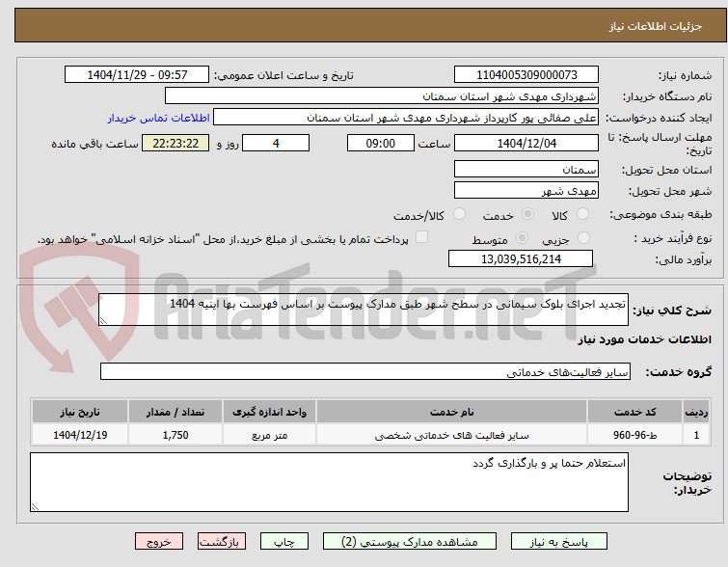This screenshot has height=567, width=728.
Task: Click مشاهده مدارک پیوستی (2) button
Action: click(410, 542)
